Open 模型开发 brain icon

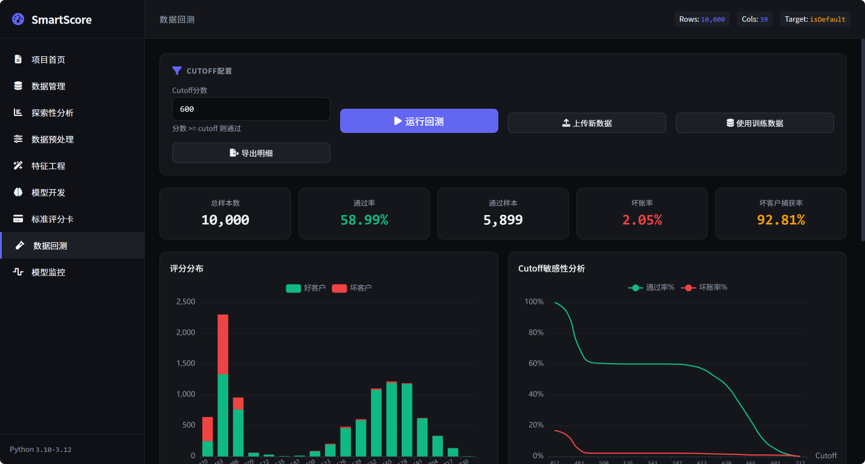(x=18, y=192)
